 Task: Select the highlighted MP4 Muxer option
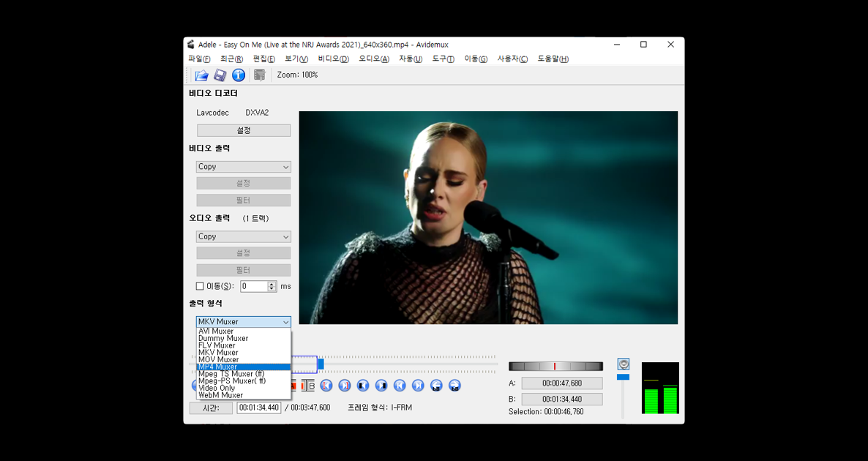pyautogui.click(x=244, y=367)
